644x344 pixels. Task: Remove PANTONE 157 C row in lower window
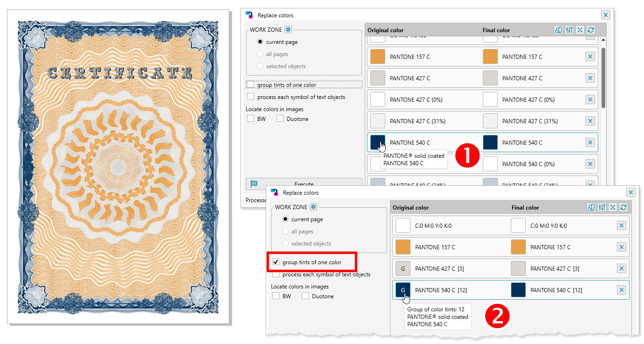click(x=621, y=247)
